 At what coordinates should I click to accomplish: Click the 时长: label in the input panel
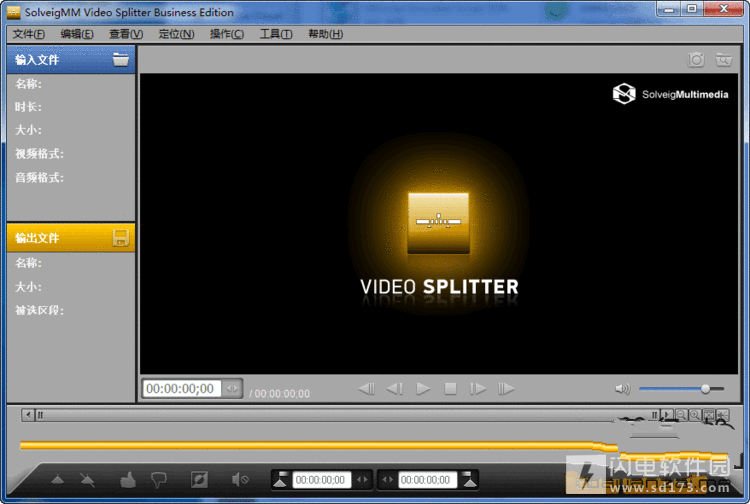(x=28, y=107)
